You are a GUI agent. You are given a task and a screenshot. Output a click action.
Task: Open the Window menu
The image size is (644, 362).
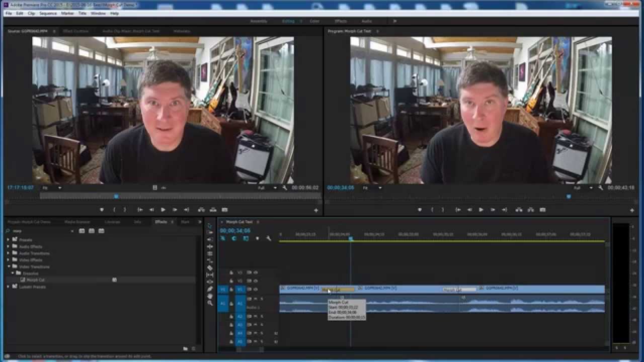(x=98, y=13)
